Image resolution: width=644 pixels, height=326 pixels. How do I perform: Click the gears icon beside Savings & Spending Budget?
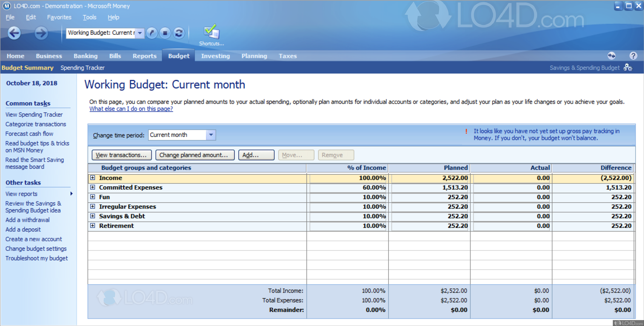(628, 67)
